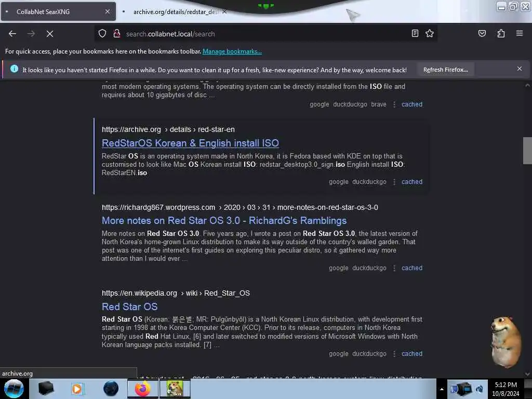Open More notes on Red Star OS 3.0 result

[224, 220]
